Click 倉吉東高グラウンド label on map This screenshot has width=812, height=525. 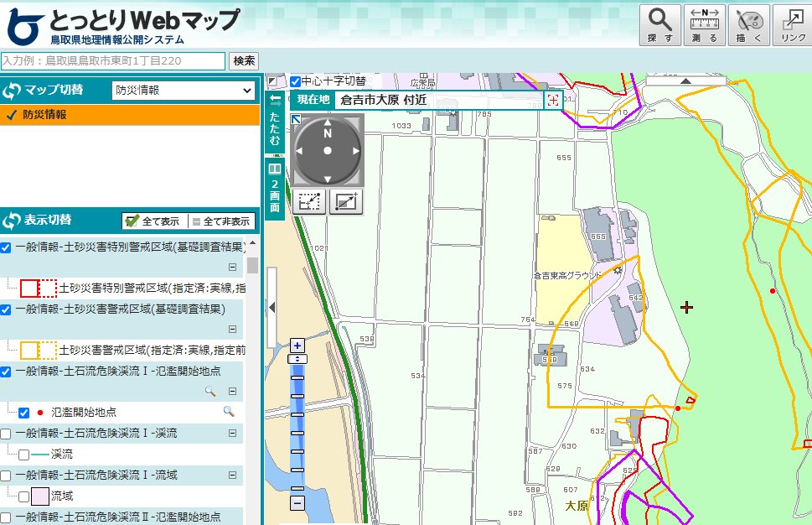567,276
